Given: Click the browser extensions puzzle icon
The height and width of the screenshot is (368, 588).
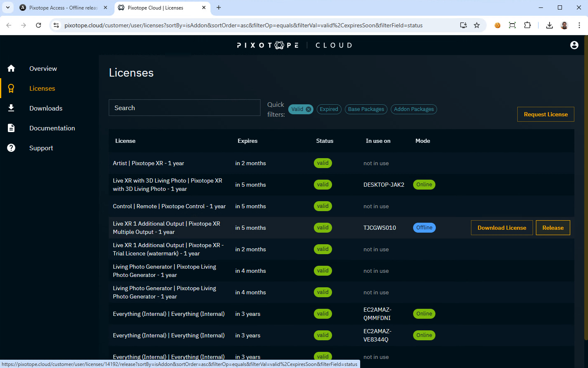Looking at the screenshot, I should tap(527, 25).
